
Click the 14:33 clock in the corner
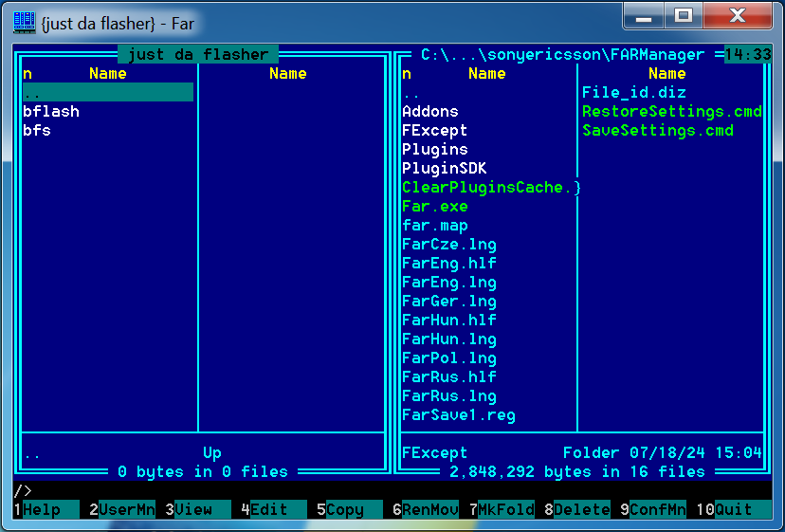click(748, 54)
